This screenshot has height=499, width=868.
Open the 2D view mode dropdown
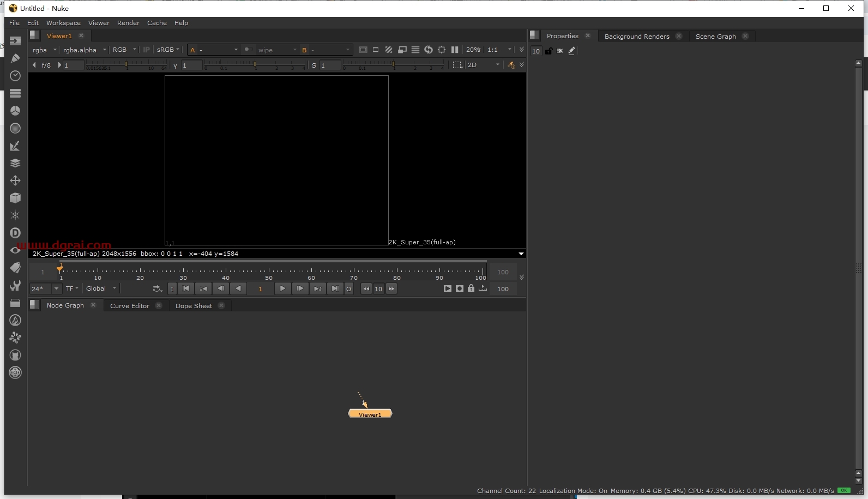click(483, 65)
